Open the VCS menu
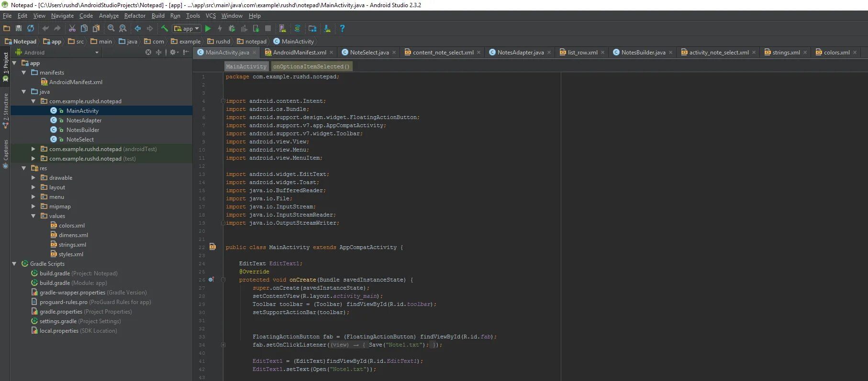The image size is (868, 381). click(x=211, y=16)
